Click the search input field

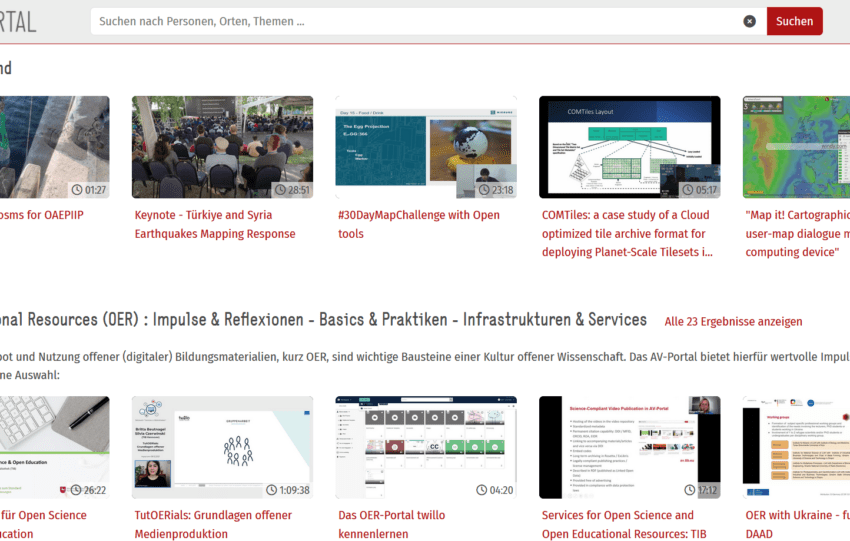click(410, 21)
